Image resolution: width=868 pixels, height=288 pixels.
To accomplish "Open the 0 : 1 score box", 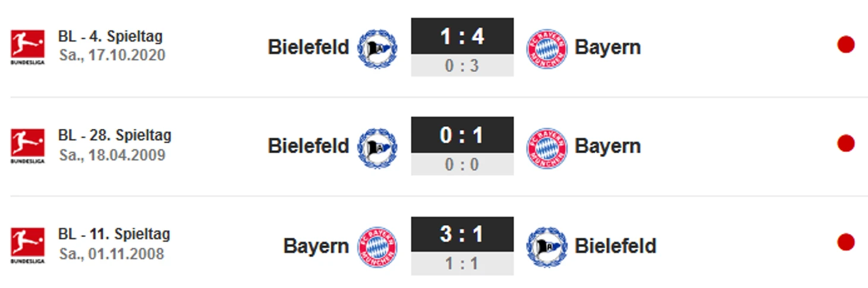I will pyautogui.click(x=462, y=135).
